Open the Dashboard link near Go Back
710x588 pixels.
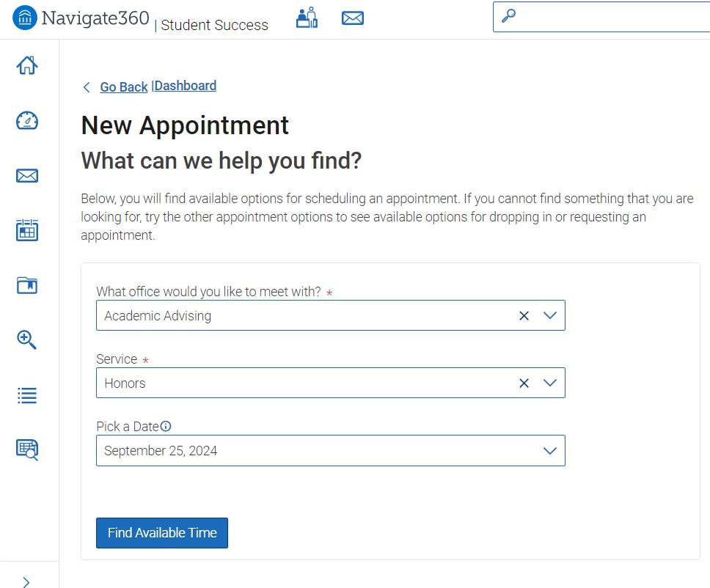[x=184, y=86]
